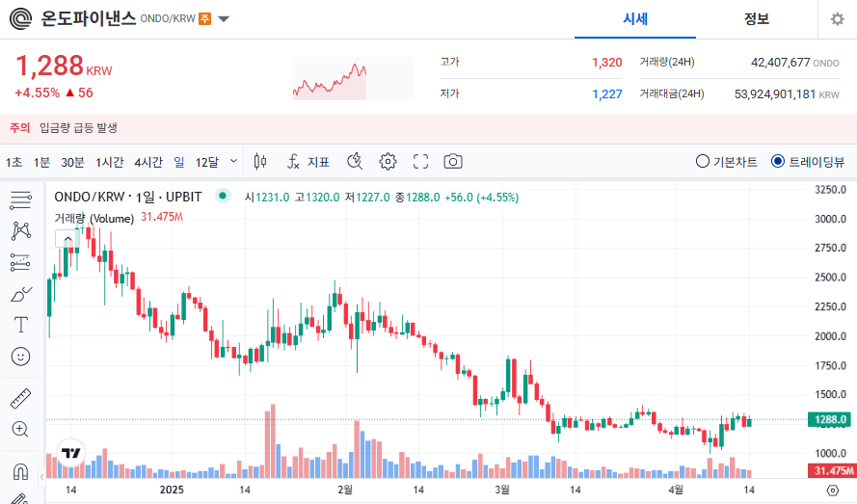Click the pencil lock drawing icon

click(19, 498)
